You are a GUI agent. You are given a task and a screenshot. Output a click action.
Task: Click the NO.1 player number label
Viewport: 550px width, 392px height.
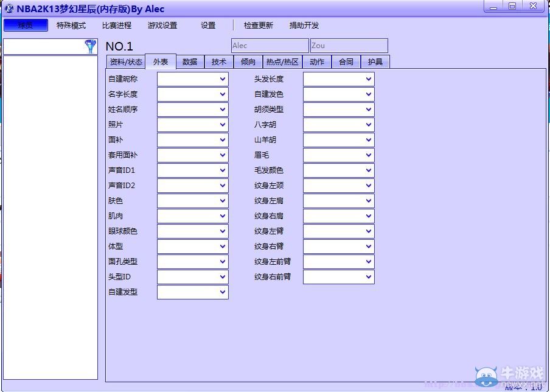pyautogui.click(x=119, y=46)
